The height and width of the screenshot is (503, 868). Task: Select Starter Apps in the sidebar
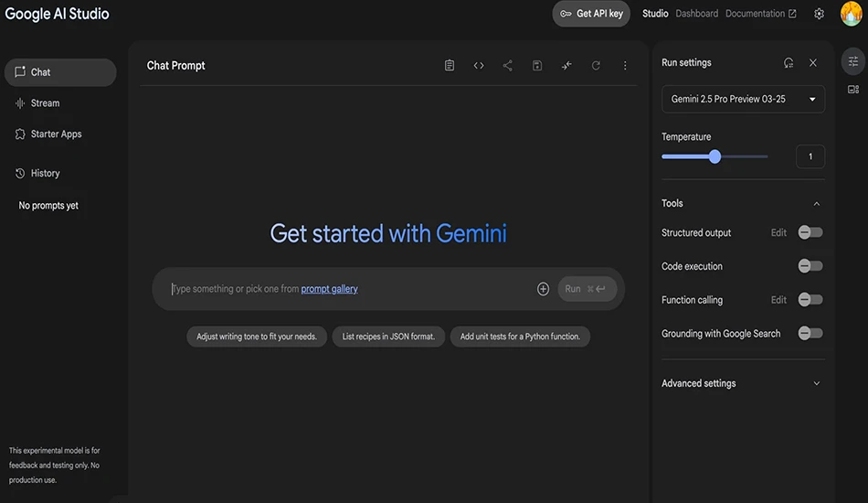coord(60,134)
